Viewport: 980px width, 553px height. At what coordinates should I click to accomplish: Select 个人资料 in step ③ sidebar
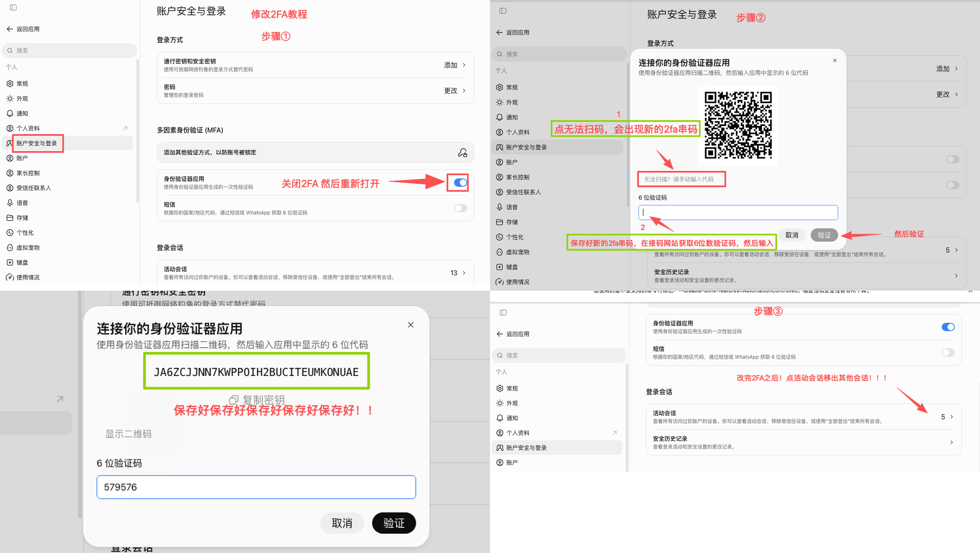click(557, 433)
